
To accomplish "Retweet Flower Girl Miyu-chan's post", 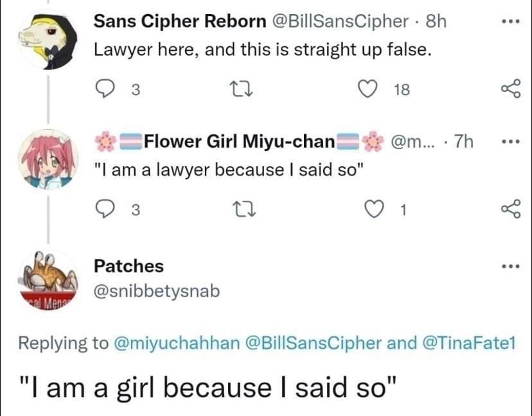I will (242, 209).
